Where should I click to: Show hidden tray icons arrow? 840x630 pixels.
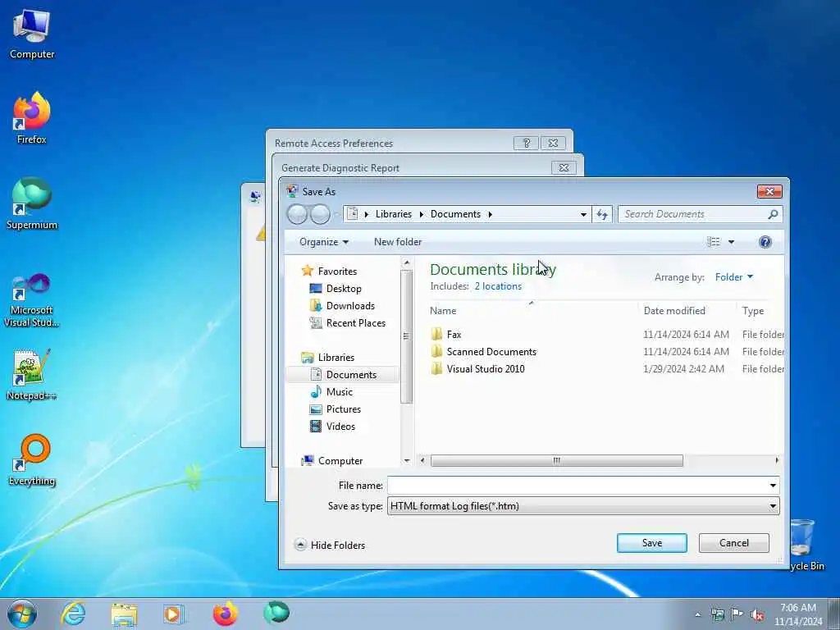tap(697, 614)
